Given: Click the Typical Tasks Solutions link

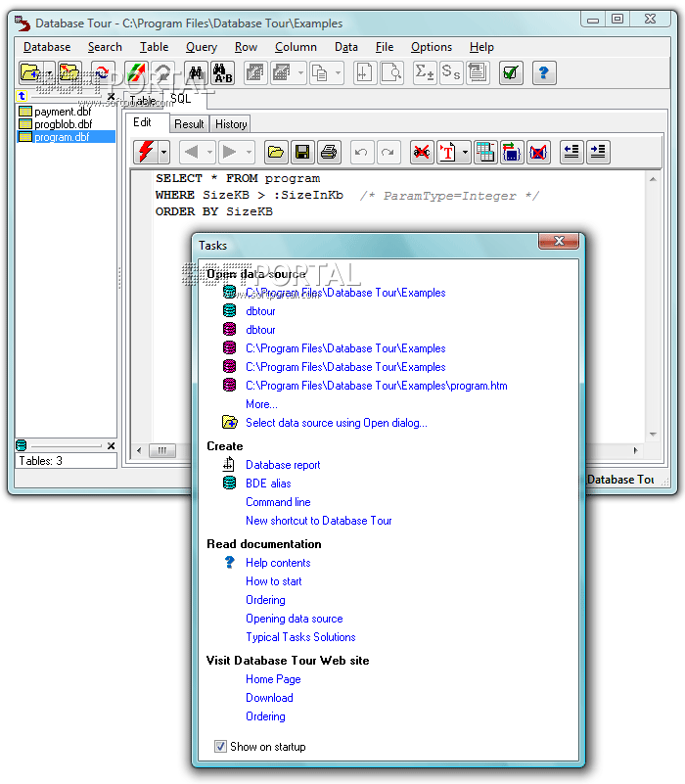Looking at the screenshot, I should click(x=300, y=637).
